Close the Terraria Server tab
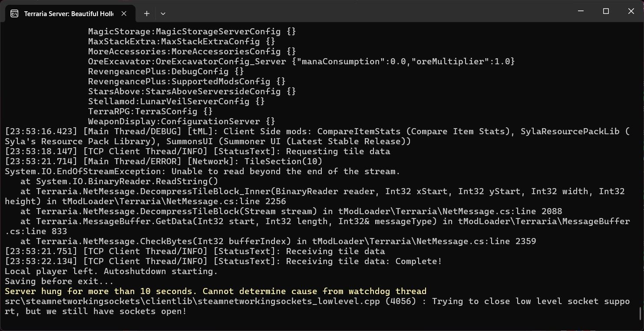Image resolution: width=644 pixels, height=331 pixels. point(124,13)
